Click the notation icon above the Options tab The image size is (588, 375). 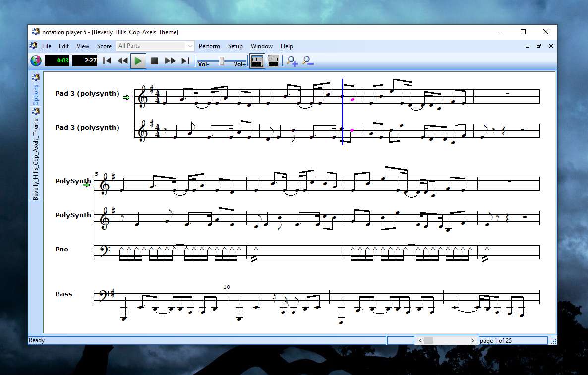coord(36,77)
